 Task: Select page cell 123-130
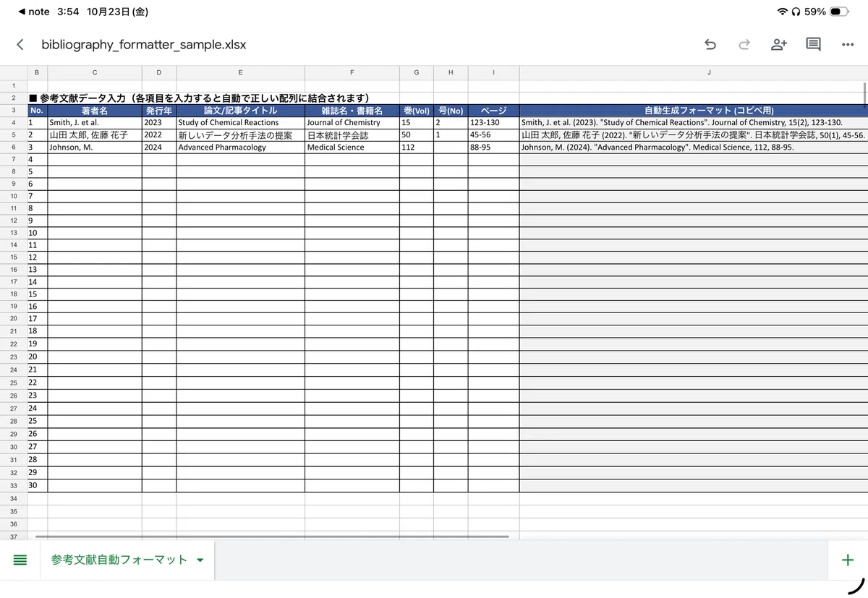click(x=493, y=123)
